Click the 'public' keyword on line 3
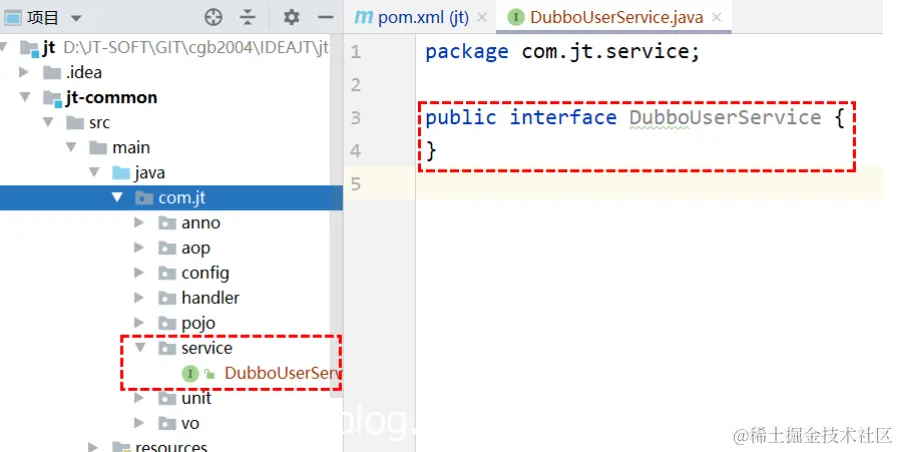 pyautogui.click(x=460, y=118)
